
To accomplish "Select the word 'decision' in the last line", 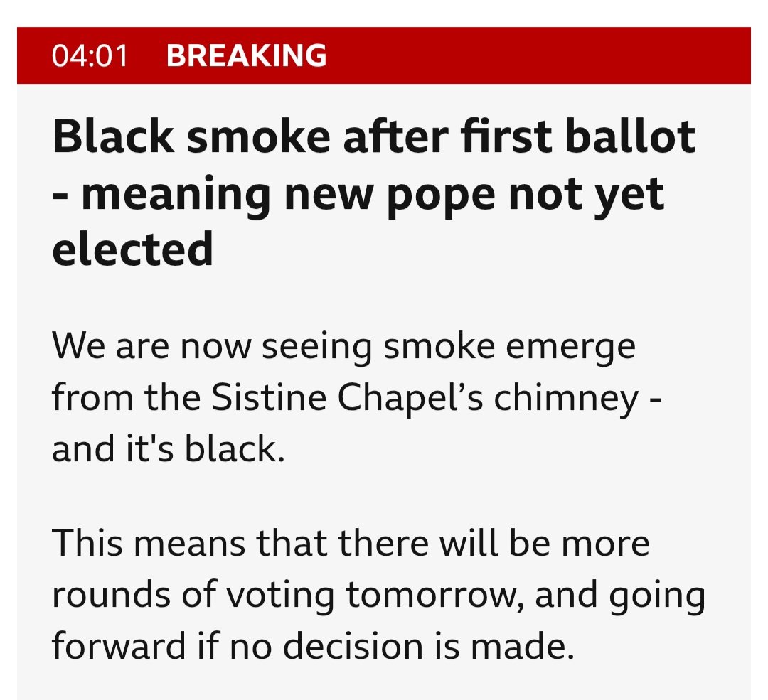I will point(353,646).
